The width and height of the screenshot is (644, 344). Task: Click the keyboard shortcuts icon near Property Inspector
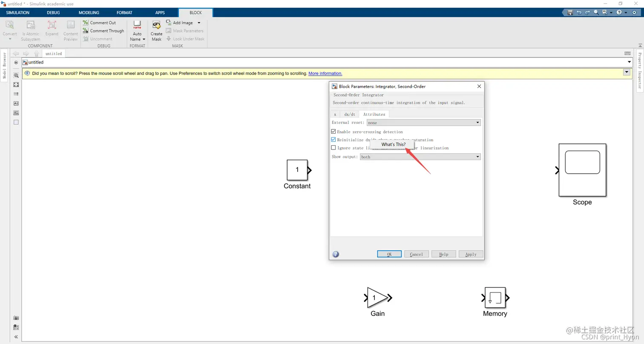[627, 53]
